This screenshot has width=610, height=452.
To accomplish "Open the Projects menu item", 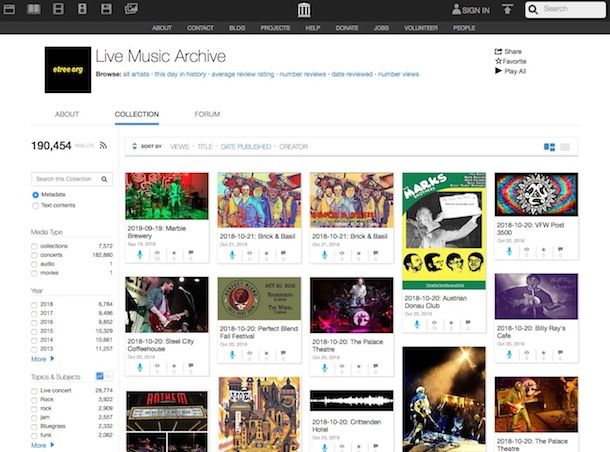I will pyautogui.click(x=275, y=28).
